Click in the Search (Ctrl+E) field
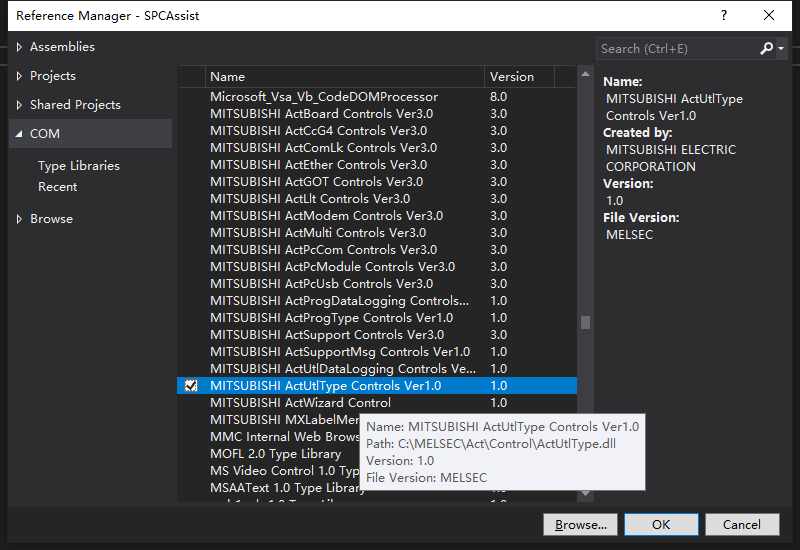Screen dimensions: 800x550 [x=675, y=48]
